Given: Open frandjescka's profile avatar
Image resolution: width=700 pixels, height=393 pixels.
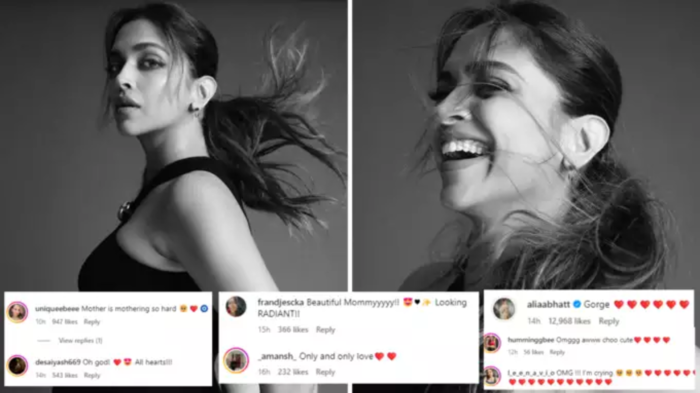Looking at the screenshot, I should click(x=236, y=307).
